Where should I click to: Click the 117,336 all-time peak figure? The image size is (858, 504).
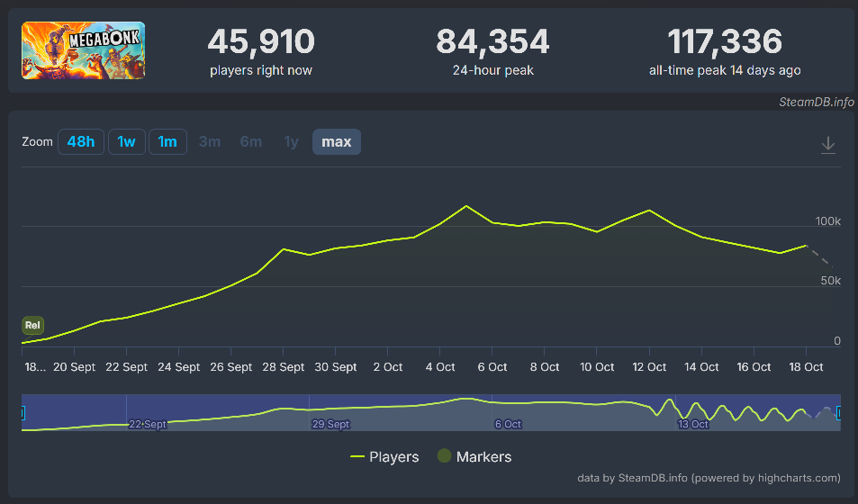pos(725,41)
